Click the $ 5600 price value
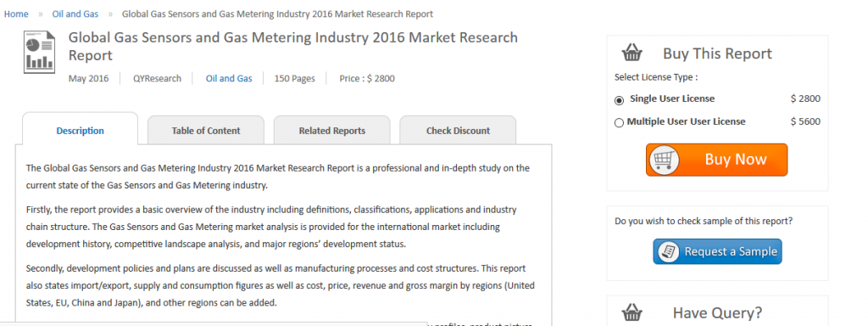 [805, 121]
